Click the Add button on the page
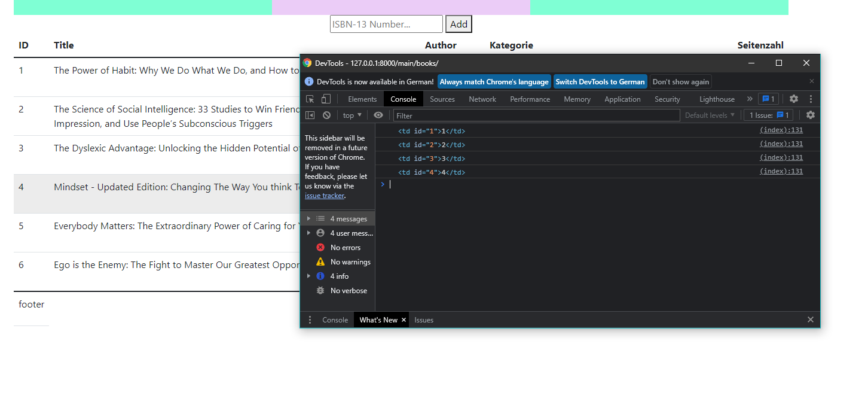 tap(459, 24)
